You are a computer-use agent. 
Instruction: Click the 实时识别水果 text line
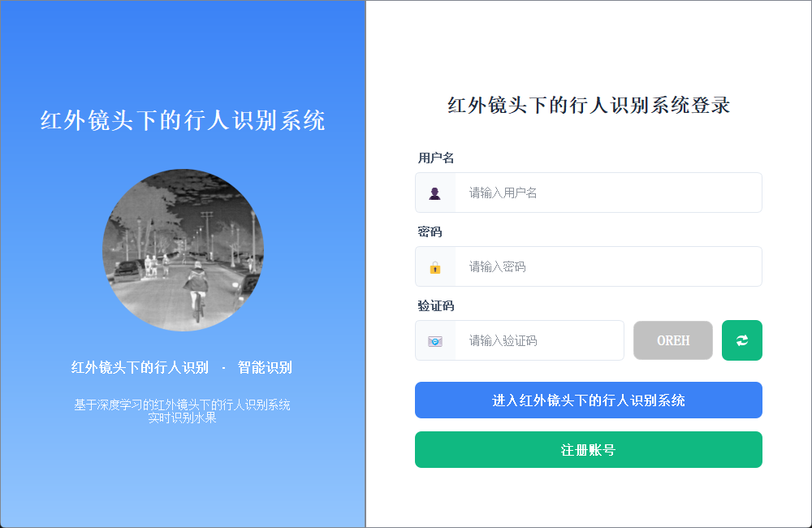coord(182,418)
